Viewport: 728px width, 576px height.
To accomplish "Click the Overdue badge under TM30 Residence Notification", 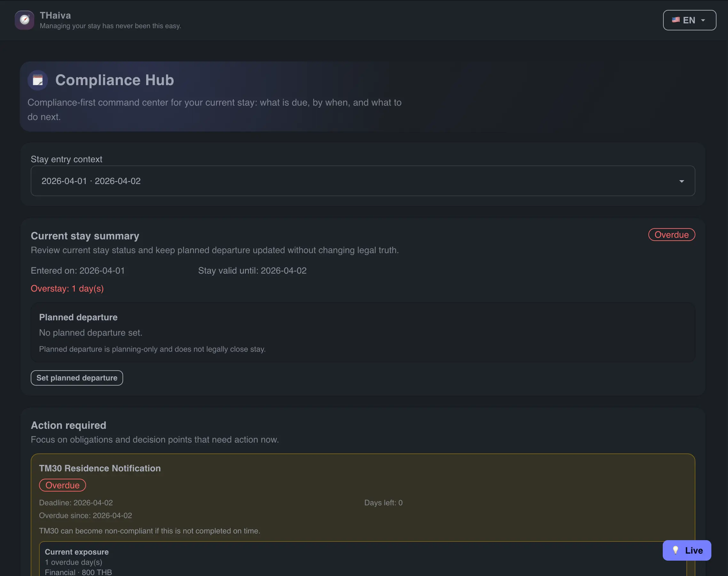I will [62, 485].
